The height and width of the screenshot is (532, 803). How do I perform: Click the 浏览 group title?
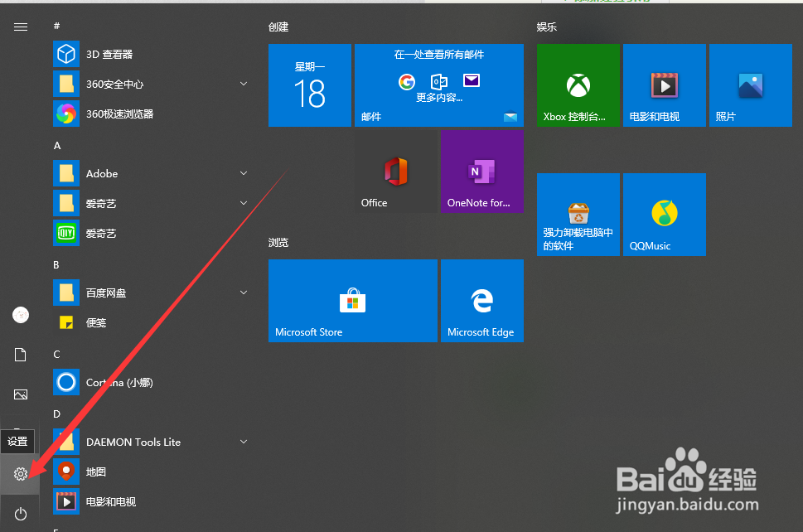point(278,242)
